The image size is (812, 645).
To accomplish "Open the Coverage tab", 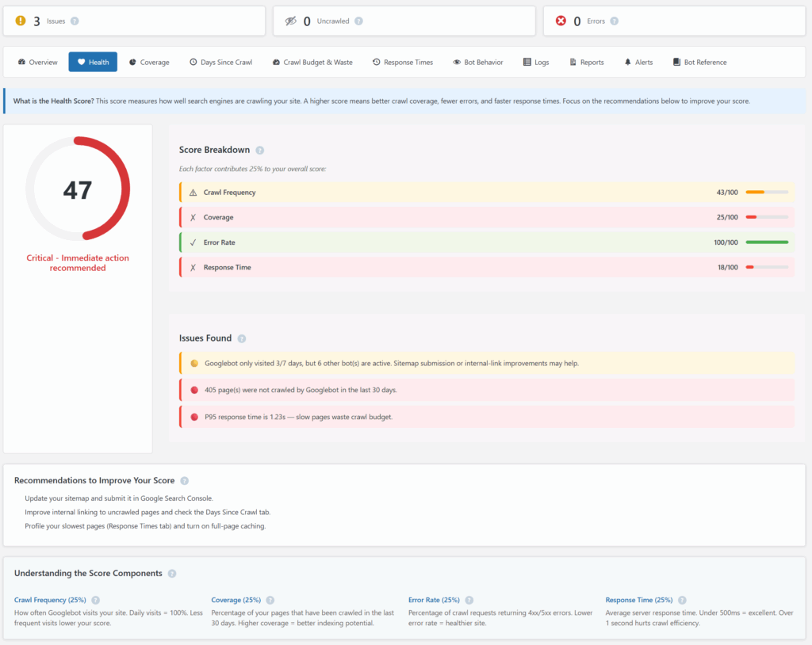I will 149,62.
